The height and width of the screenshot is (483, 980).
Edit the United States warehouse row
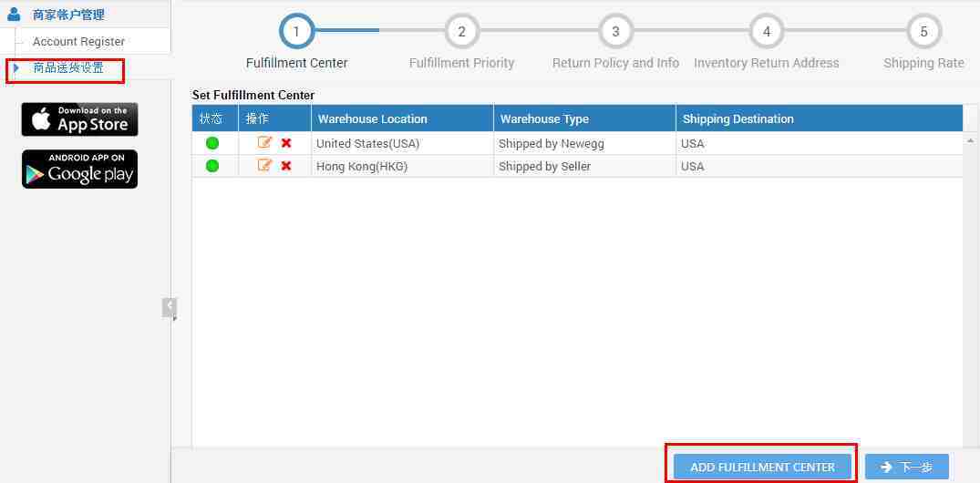tap(265, 143)
